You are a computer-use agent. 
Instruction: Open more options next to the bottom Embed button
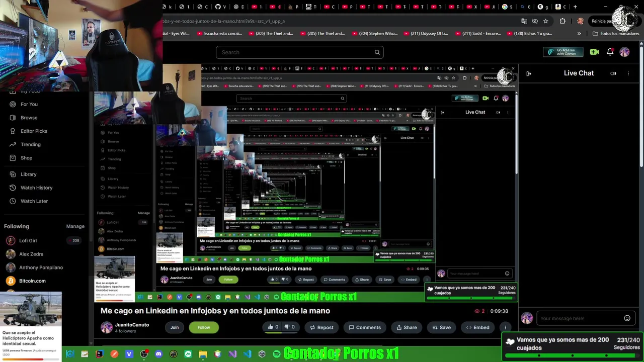tap(505, 327)
